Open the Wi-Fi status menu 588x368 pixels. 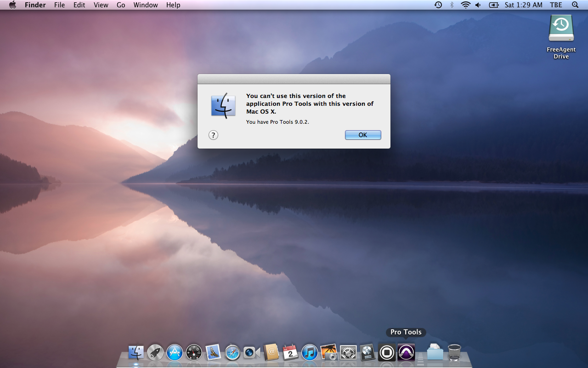point(466,5)
